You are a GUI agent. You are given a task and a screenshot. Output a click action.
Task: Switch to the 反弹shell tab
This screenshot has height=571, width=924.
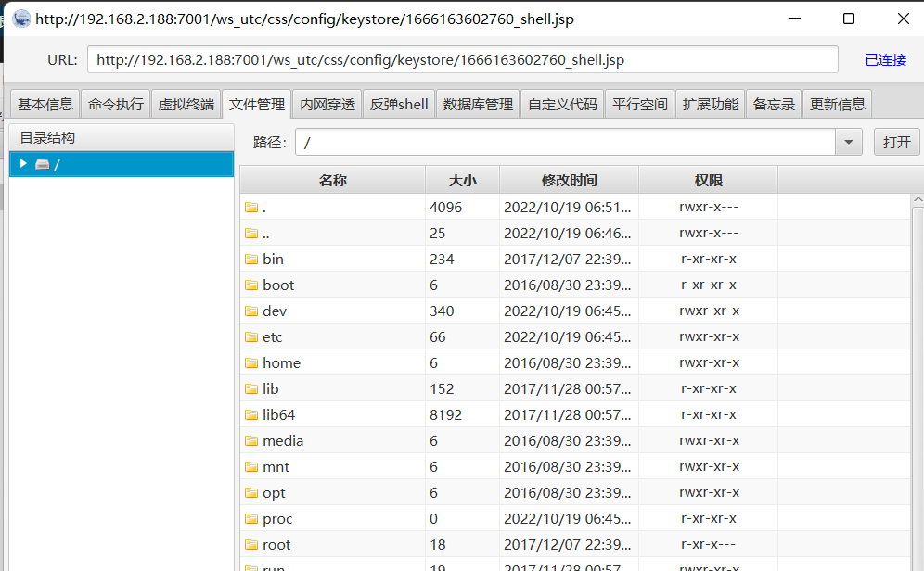click(x=399, y=104)
